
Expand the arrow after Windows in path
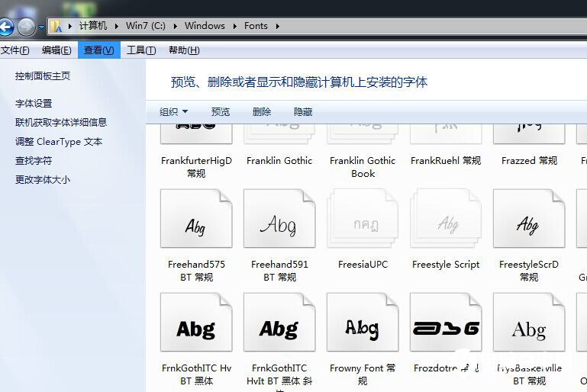(x=235, y=26)
